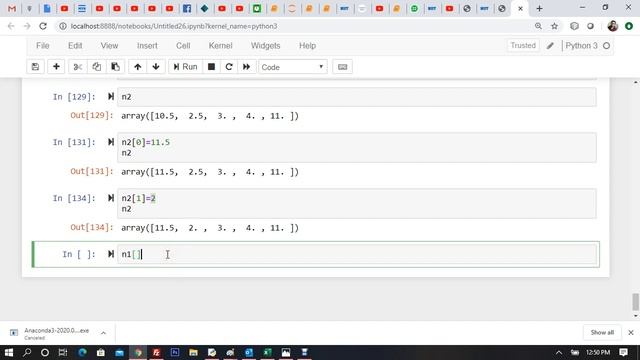Open the Help menu
This screenshot has width=640, height=360.
[x=307, y=46]
